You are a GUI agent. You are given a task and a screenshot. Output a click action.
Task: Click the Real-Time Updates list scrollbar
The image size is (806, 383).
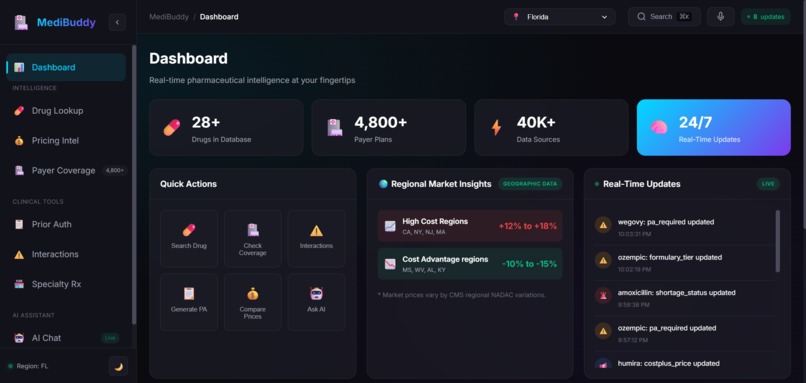click(x=778, y=241)
